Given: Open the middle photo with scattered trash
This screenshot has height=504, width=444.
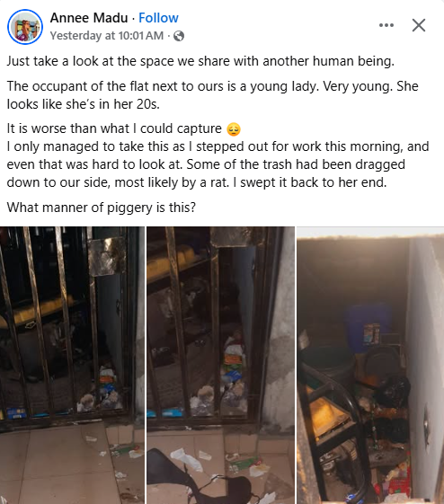Looking at the screenshot, I should click(x=220, y=365).
